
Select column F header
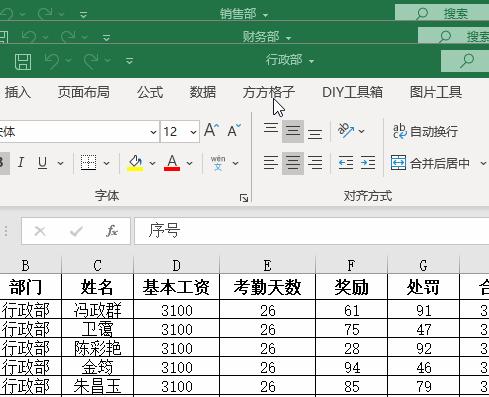click(x=351, y=266)
